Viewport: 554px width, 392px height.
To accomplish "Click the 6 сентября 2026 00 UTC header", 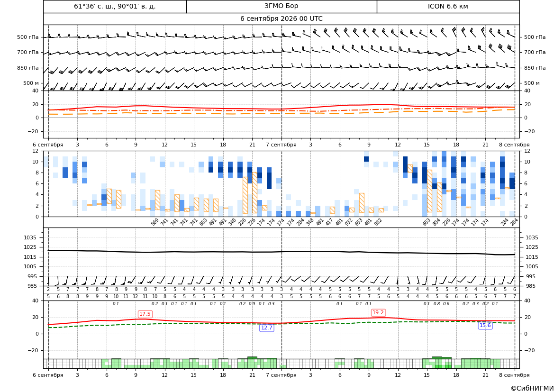I will click(281, 19).
